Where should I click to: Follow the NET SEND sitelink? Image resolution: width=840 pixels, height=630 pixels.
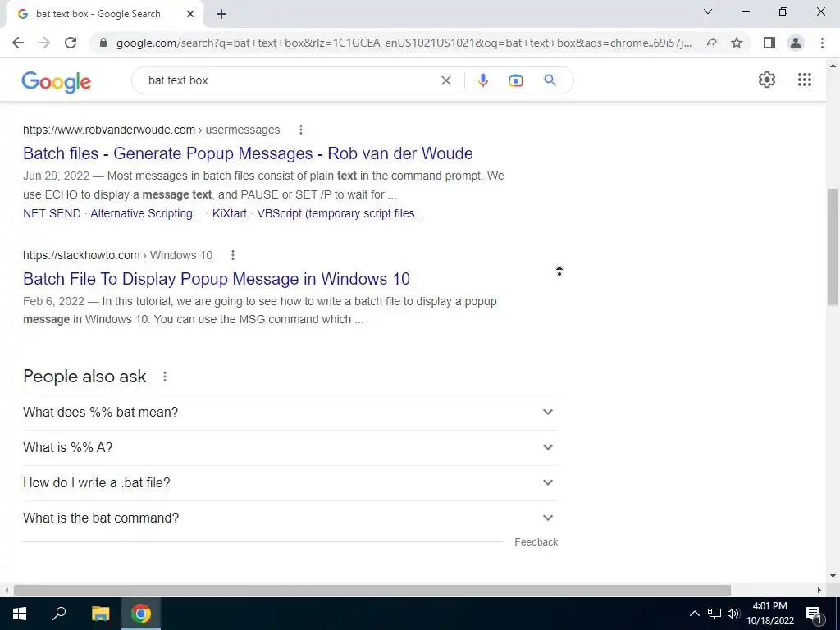click(x=52, y=213)
